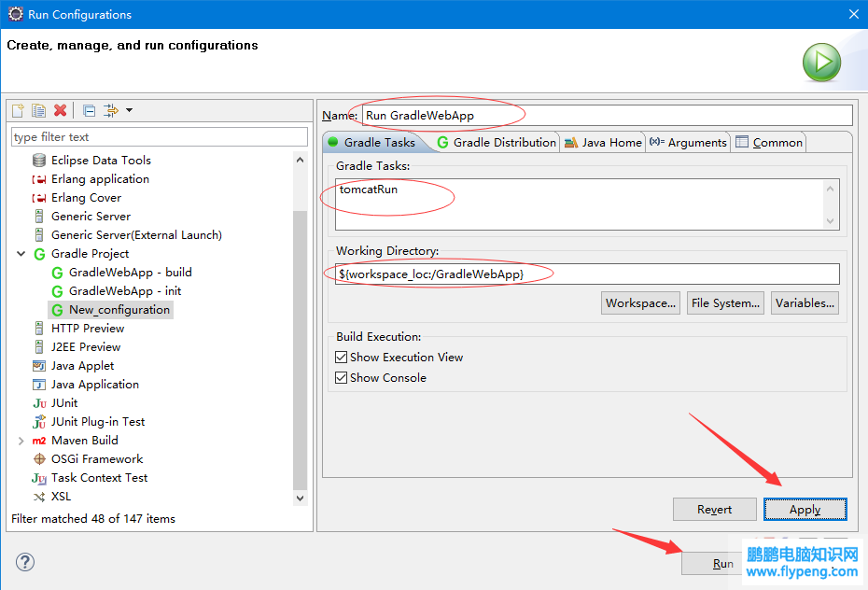This screenshot has height=590, width=868.
Task: Click the Filter launch configurations icon
Action: pos(111,111)
